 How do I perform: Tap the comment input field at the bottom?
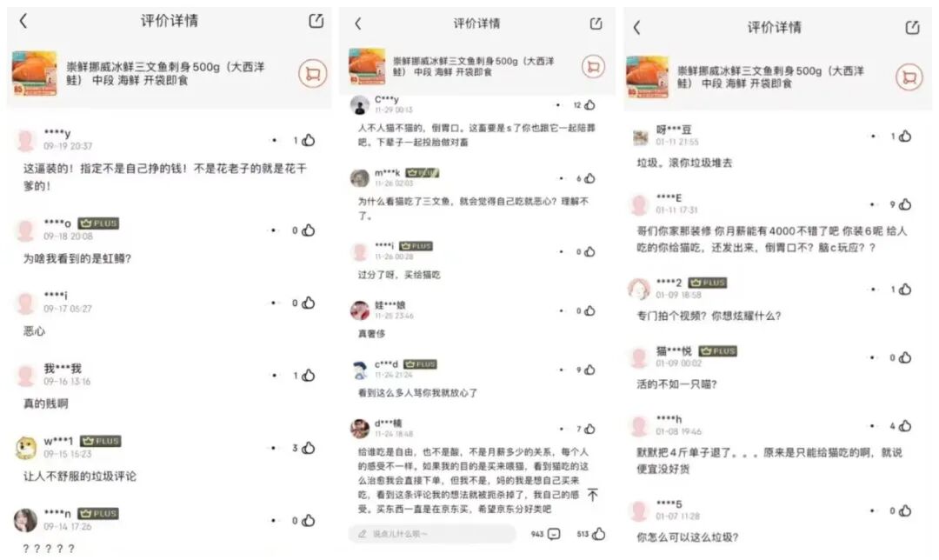point(432,534)
